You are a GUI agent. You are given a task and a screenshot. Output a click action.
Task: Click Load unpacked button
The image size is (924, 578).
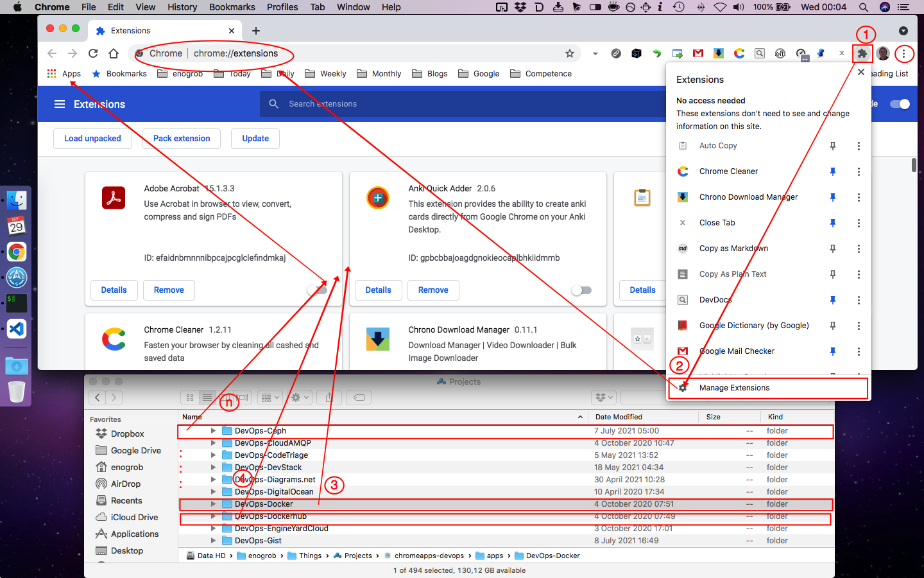tap(92, 139)
